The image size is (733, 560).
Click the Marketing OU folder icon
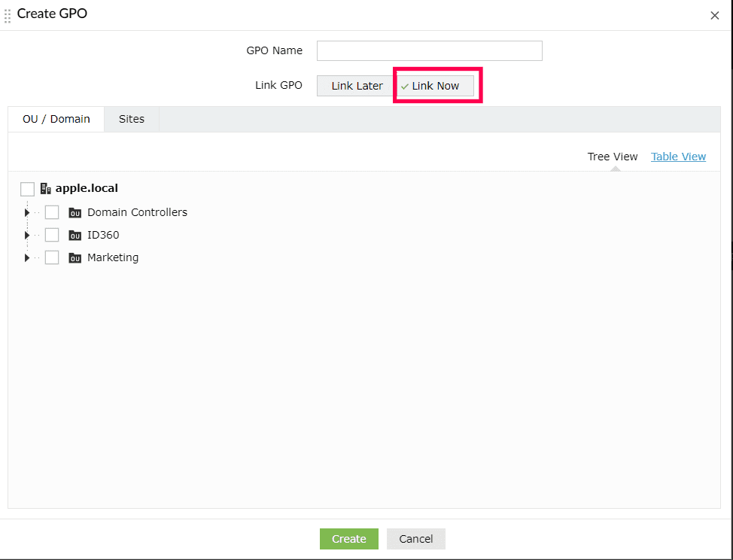[75, 257]
